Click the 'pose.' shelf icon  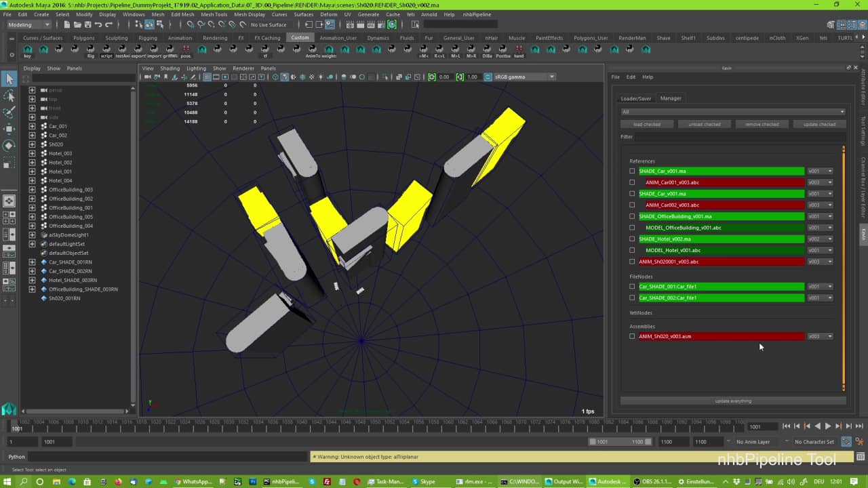[x=185, y=51]
